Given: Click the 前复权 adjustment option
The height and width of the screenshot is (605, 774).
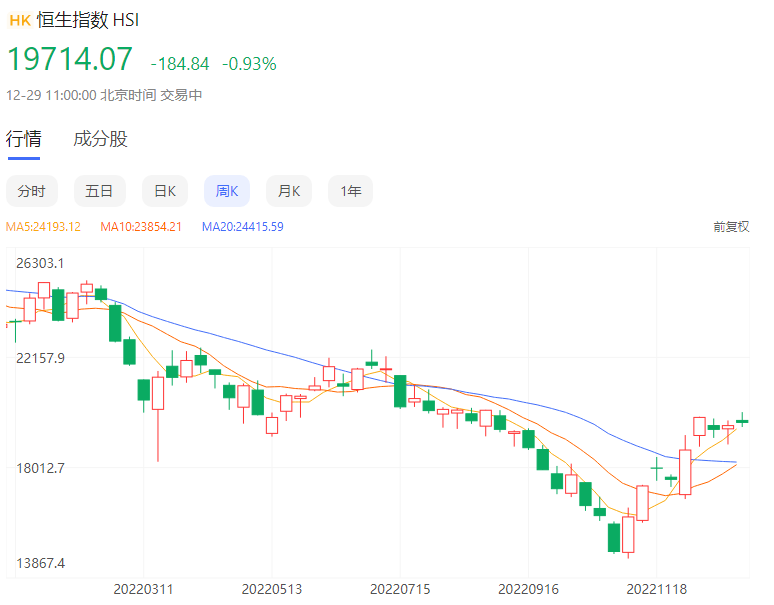Looking at the screenshot, I should (731, 227).
